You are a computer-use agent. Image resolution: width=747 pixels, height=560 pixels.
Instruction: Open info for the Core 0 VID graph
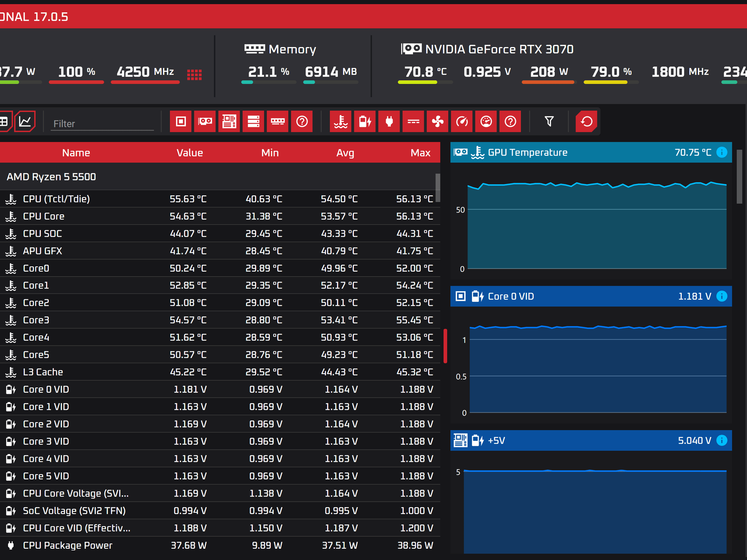coord(721,296)
